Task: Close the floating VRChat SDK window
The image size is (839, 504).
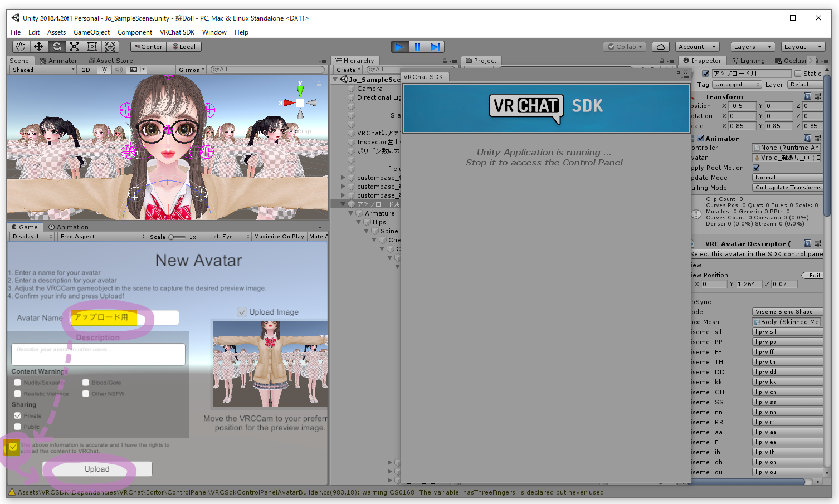Action: click(685, 72)
